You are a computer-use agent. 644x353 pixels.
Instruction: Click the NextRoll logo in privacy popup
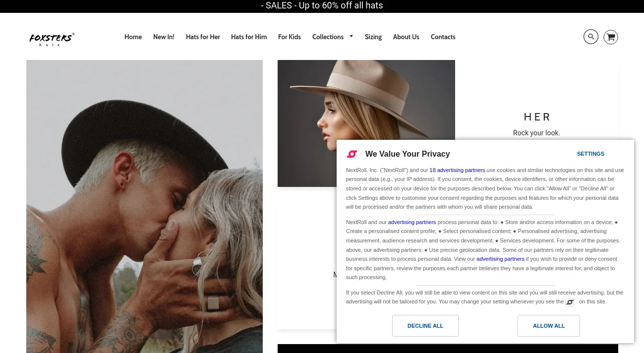pyautogui.click(x=352, y=154)
